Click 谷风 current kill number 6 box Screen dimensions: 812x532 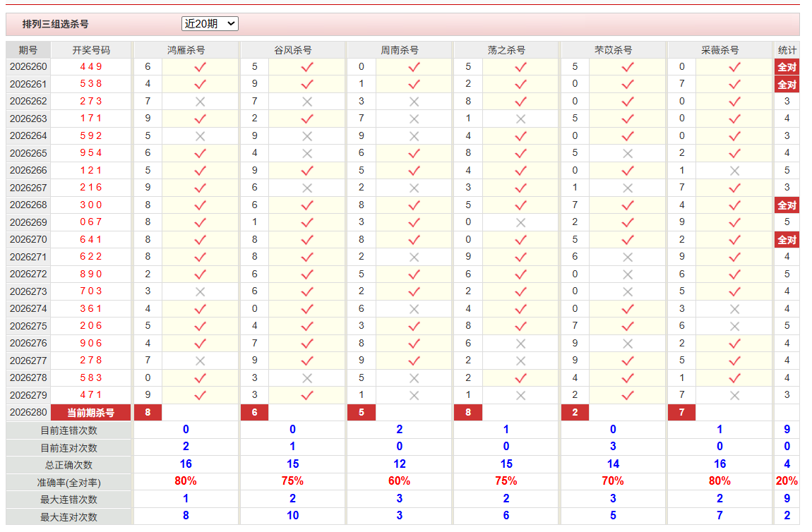pos(255,413)
